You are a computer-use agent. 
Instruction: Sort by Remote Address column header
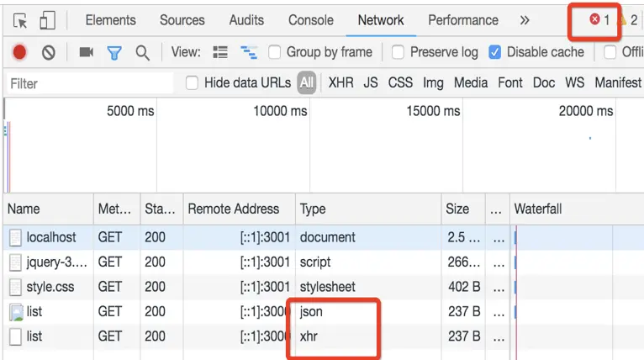click(239, 209)
